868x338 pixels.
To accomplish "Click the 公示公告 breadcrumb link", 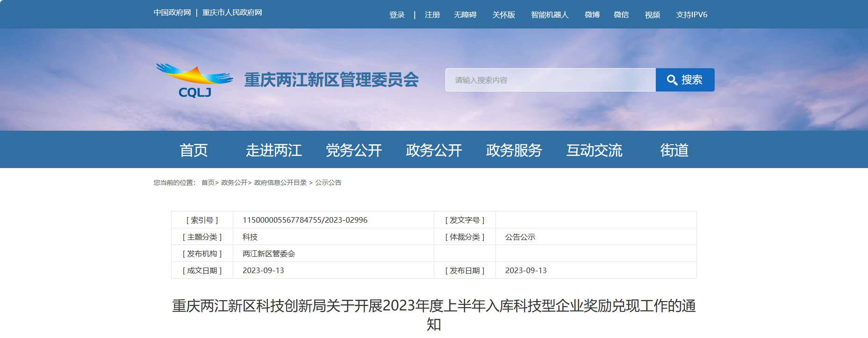I will tap(328, 183).
